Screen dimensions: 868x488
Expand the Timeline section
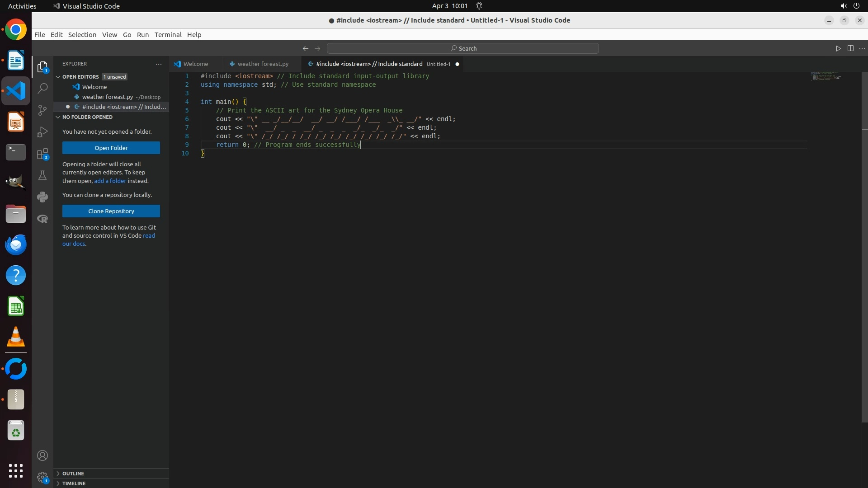pyautogui.click(x=74, y=483)
